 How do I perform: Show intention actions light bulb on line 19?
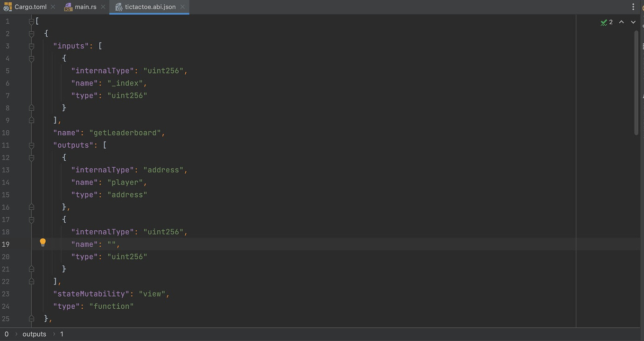[x=42, y=242]
